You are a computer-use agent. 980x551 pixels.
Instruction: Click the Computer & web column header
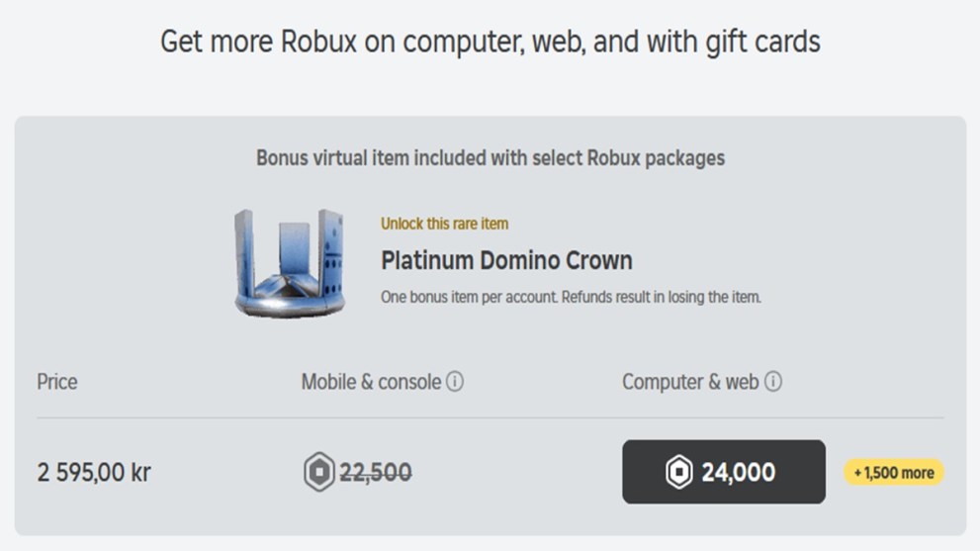(690, 382)
